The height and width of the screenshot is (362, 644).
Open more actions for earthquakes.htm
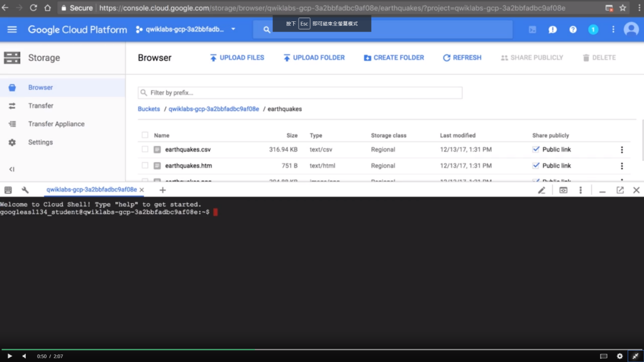tap(621, 166)
